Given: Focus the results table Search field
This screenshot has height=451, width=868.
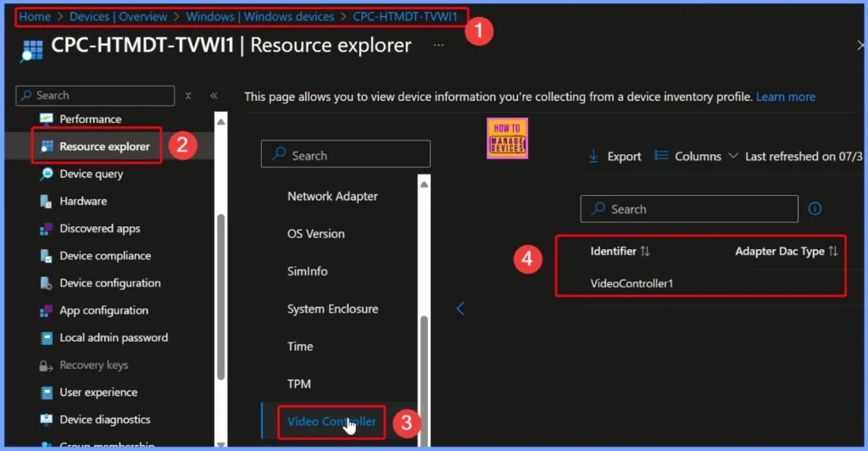Looking at the screenshot, I should click(689, 209).
